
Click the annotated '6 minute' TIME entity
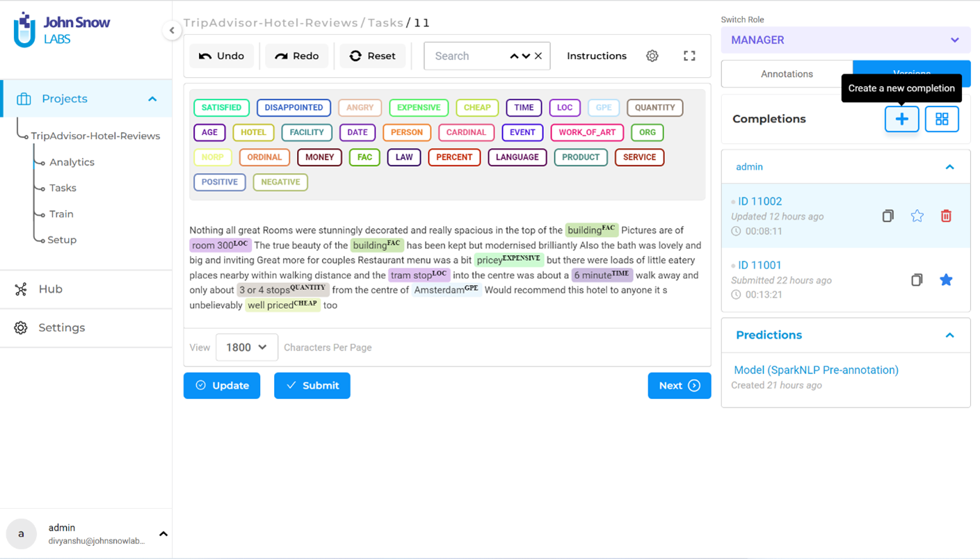point(602,275)
